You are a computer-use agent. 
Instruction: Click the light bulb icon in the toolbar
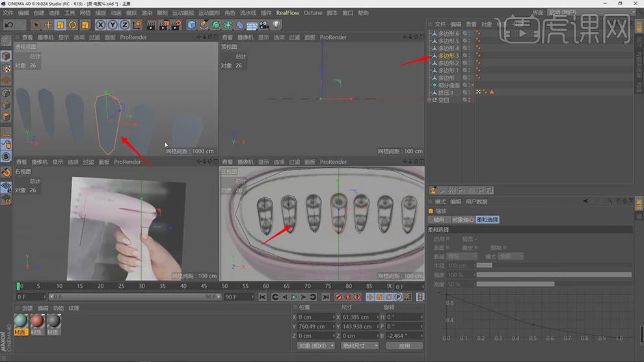click(276, 25)
